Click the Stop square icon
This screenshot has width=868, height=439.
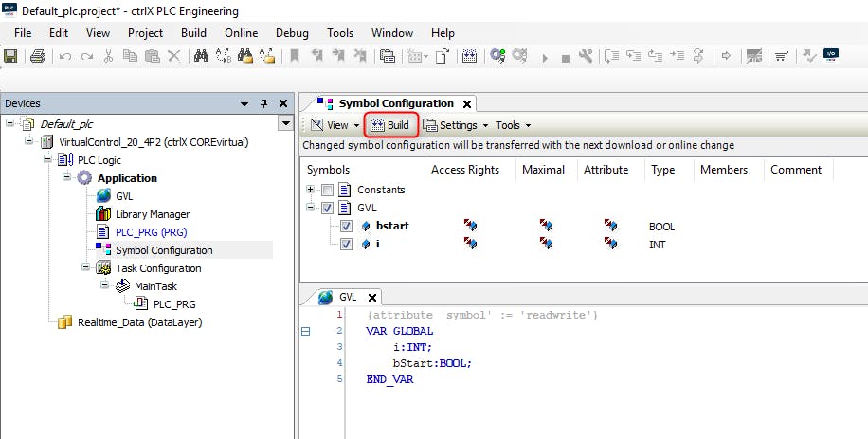click(565, 58)
